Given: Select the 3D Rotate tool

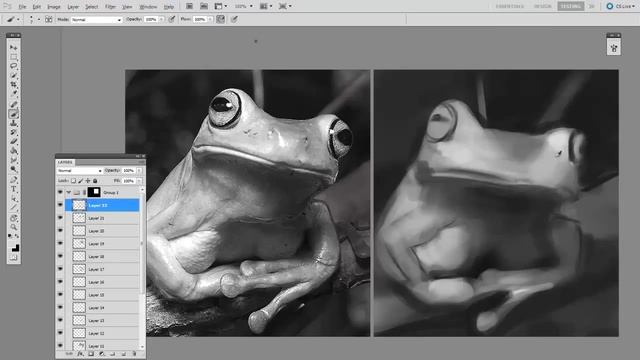Looking at the screenshot, I should [13, 218].
